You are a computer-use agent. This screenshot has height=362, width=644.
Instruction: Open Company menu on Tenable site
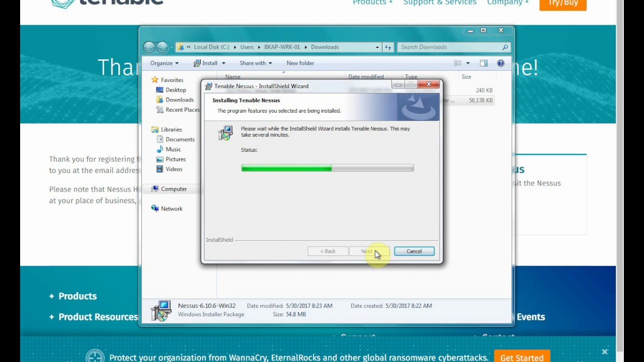pos(508,3)
